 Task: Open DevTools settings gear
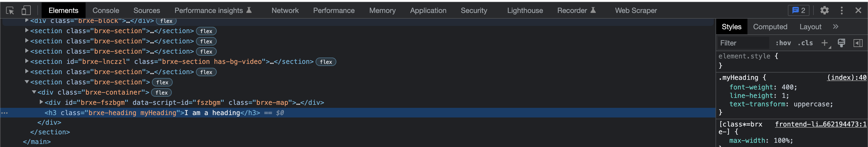[824, 11]
